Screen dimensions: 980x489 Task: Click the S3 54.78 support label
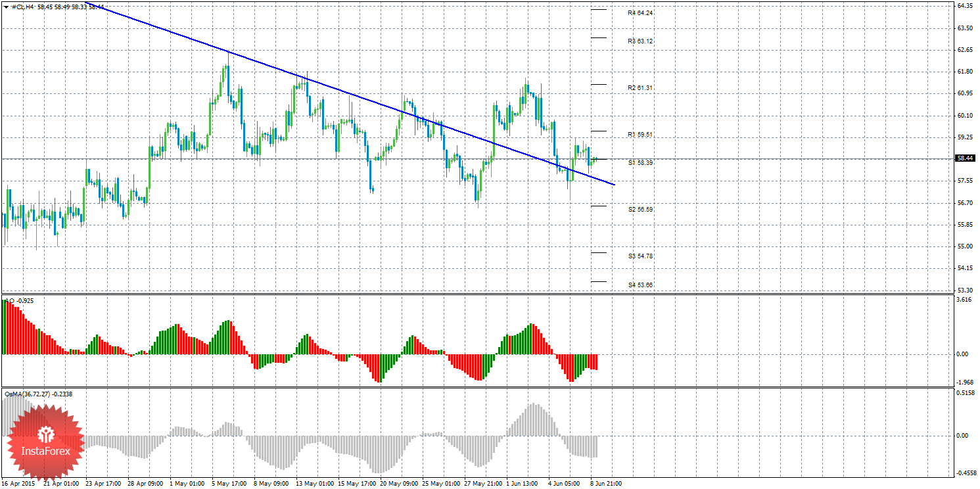pos(640,256)
